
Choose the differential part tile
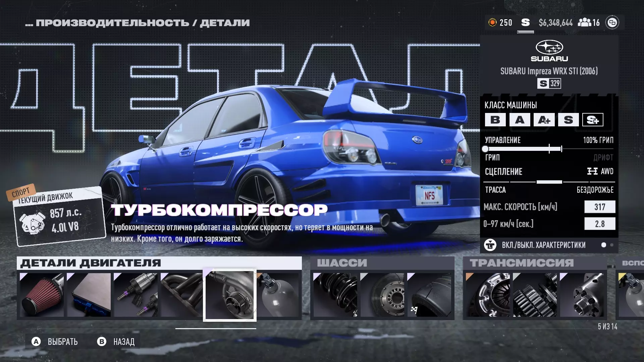pos(582,295)
